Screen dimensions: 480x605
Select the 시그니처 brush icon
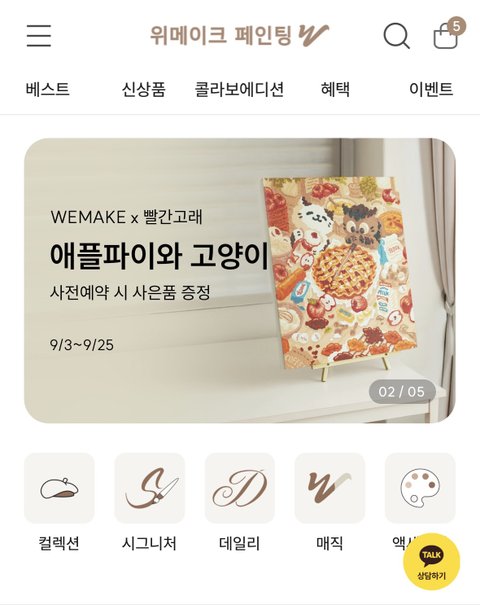click(150, 488)
